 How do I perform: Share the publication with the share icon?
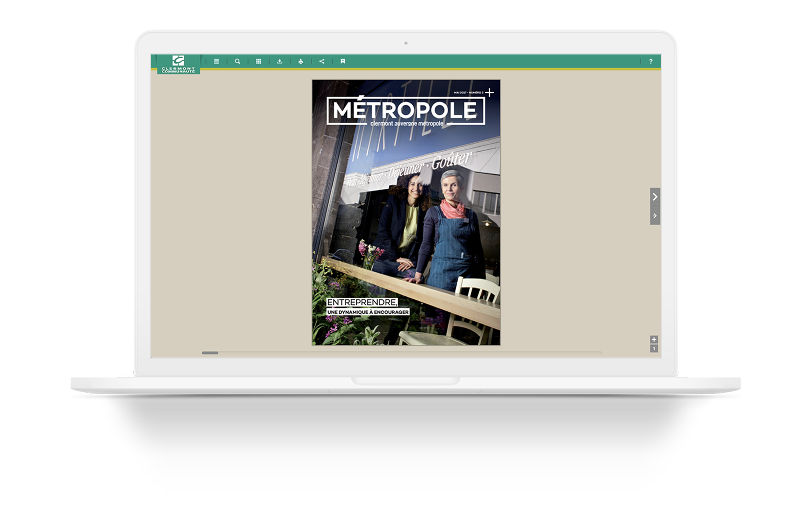click(x=322, y=61)
